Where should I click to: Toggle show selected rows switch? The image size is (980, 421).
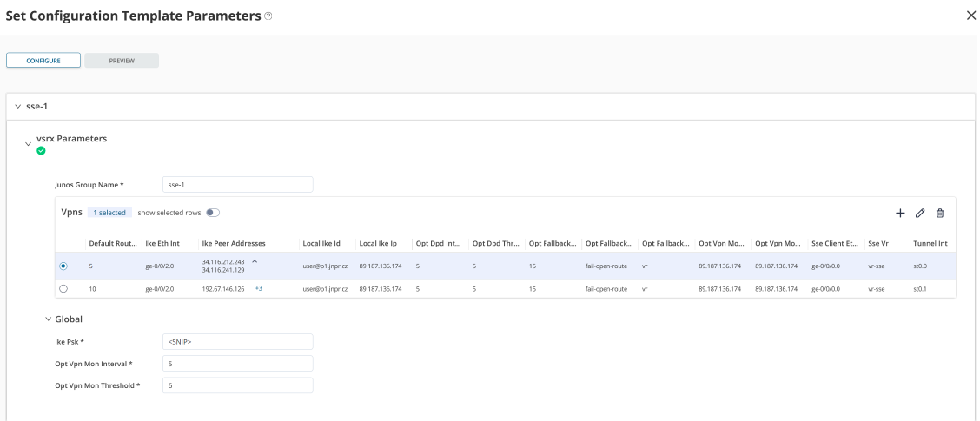coord(213,213)
